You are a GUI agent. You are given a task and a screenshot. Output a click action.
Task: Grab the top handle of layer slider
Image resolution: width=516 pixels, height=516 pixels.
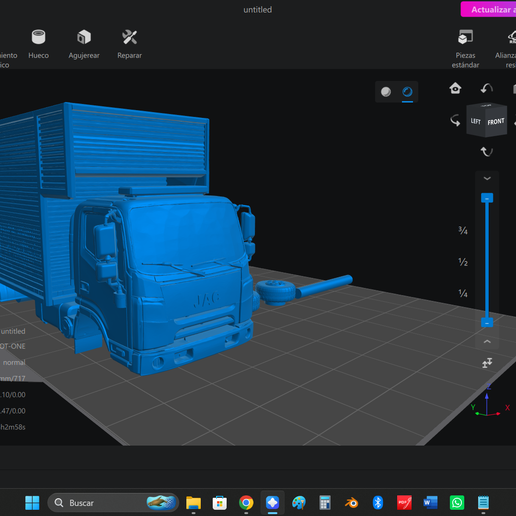pos(487,198)
